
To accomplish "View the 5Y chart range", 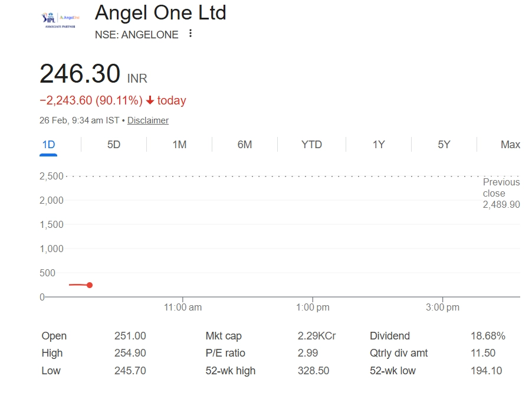I will pos(444,145).
